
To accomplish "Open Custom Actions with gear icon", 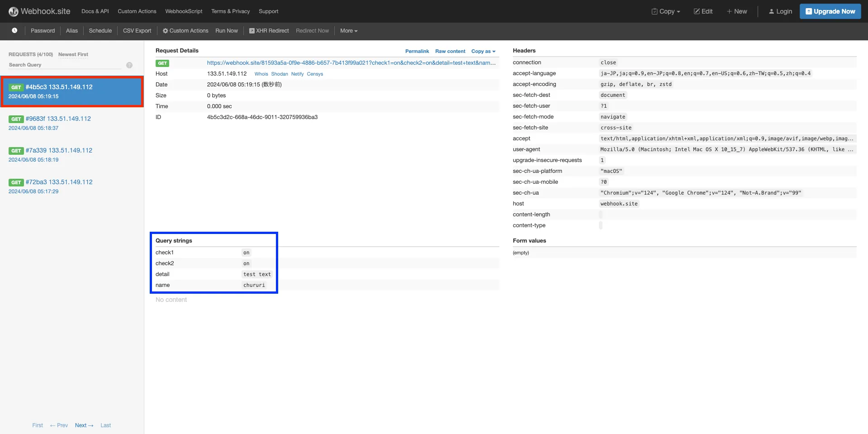I will (x=185, y=31).
